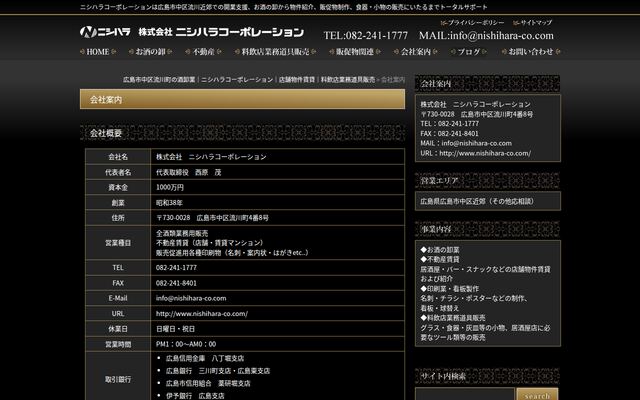Open the table URL http://www.nishihara-co.com/
This screenshot has height=400, width=640.
click(202, 313)
